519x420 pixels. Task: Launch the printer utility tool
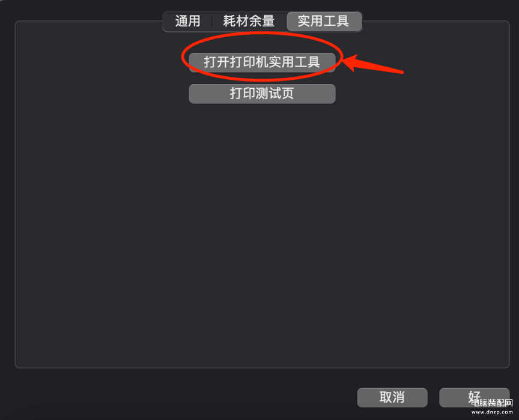pos(262,62)
